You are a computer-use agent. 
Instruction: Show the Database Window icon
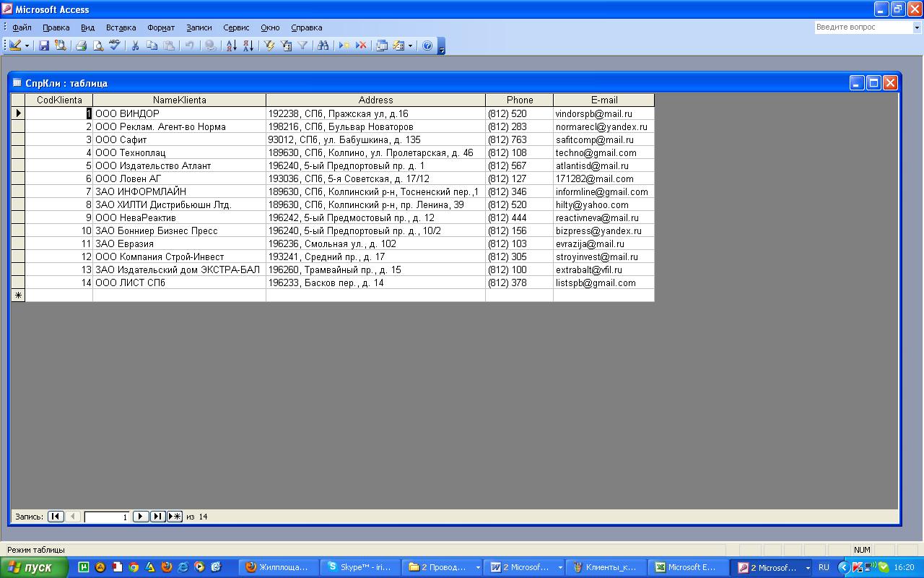pos(382,46)
